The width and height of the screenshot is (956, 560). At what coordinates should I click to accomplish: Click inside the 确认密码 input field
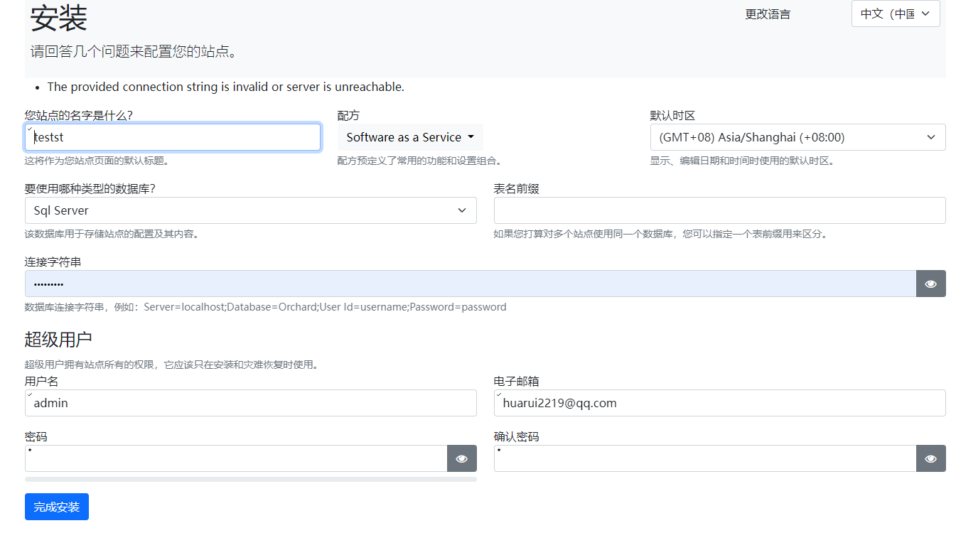[704, 458]
